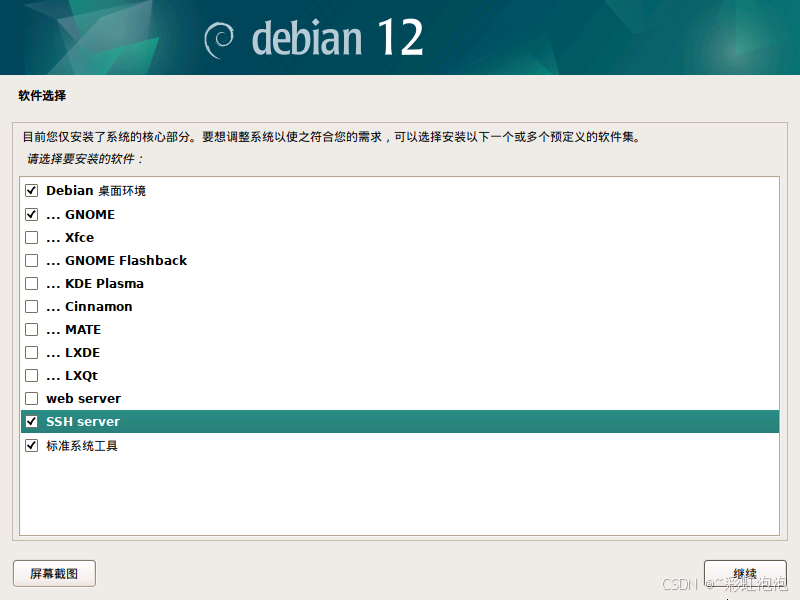Click the 继续 button to proceed

[x=744, y=573]
